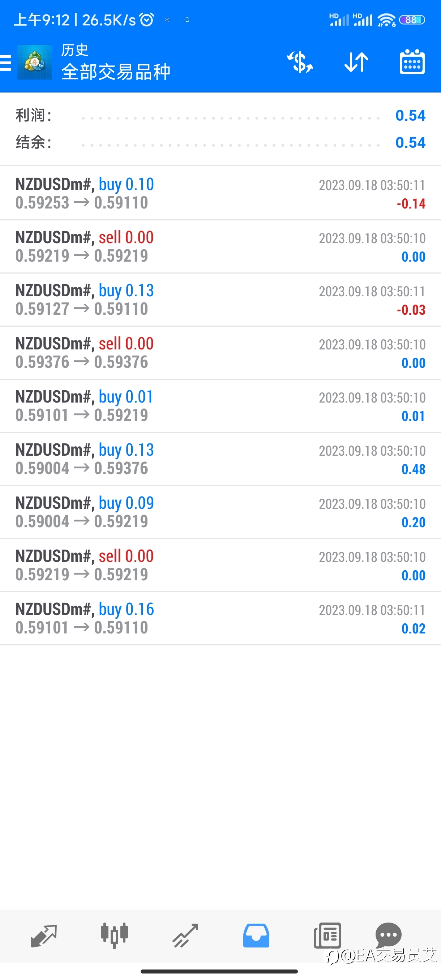This screenshot has width=441, height=980.
Task: Open the candlestick Chart tab
Action: coord(114,936)
